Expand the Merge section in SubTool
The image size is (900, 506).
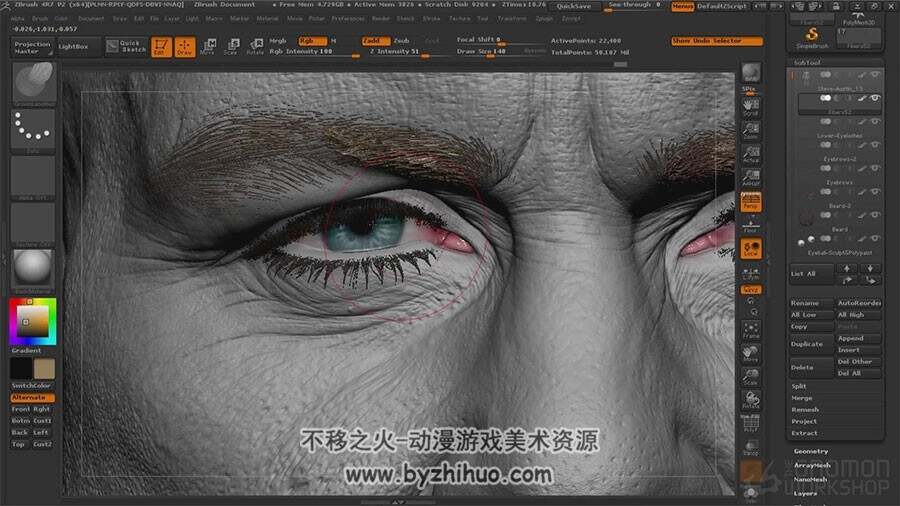(x=802, y=398)
